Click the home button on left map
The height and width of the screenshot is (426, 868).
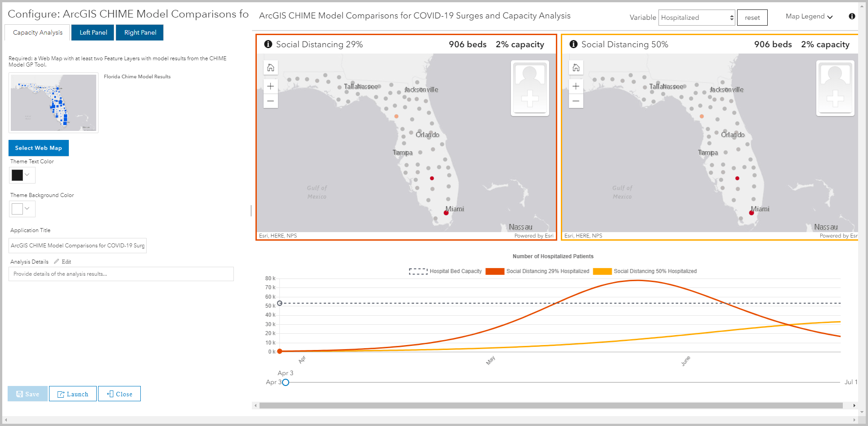(x=270, y=67)
